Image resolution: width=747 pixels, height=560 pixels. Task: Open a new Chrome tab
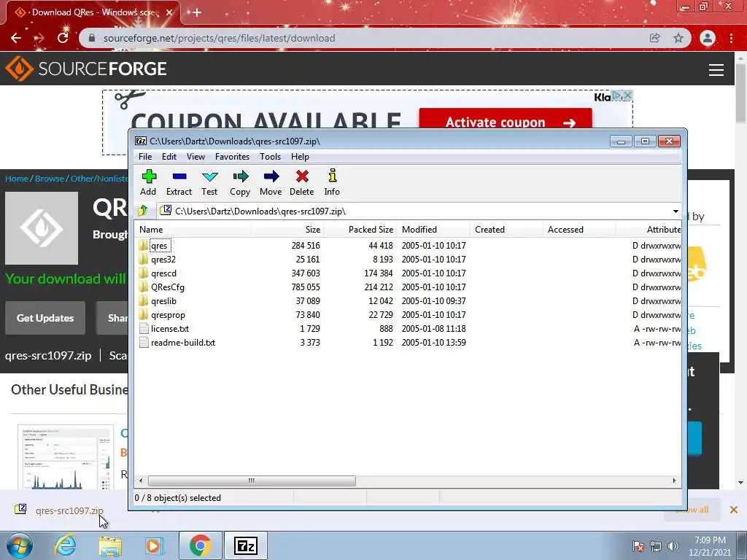pos(197,12)
